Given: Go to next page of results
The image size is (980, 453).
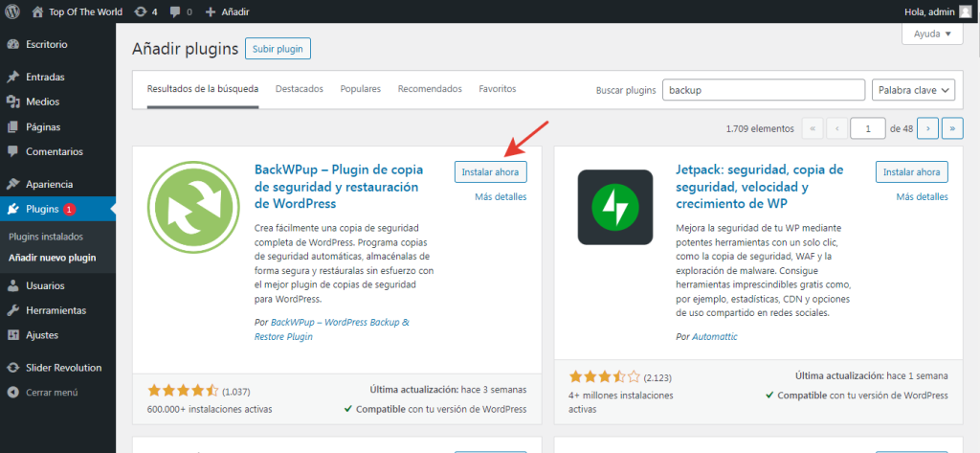Looking at the screenshot, I should [926, 127].
